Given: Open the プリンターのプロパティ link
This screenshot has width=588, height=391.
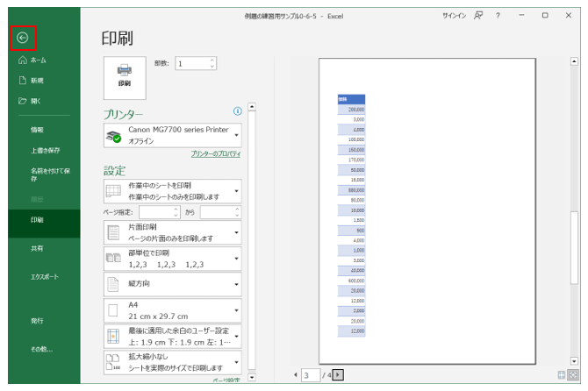Looking at the screenshot, I should point(215,153).
